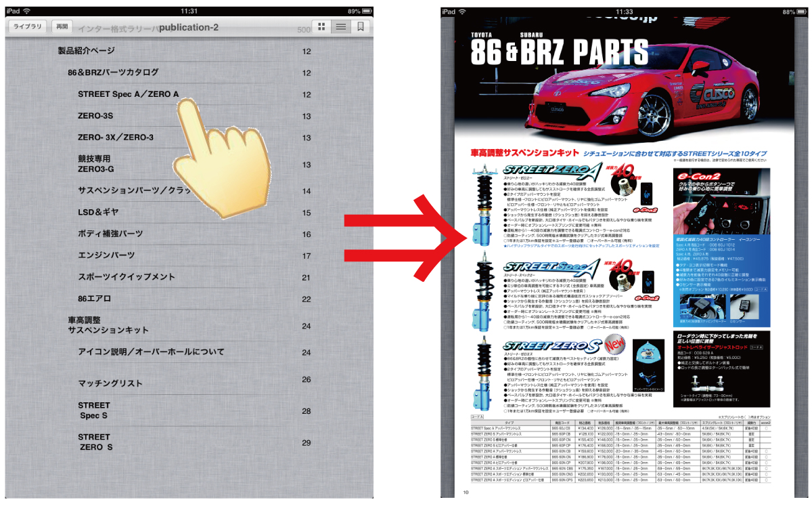The height and width of the screenshot is (508, 812).
Task: Go to ボディ補強パーツ section
Action: (110, 234)
